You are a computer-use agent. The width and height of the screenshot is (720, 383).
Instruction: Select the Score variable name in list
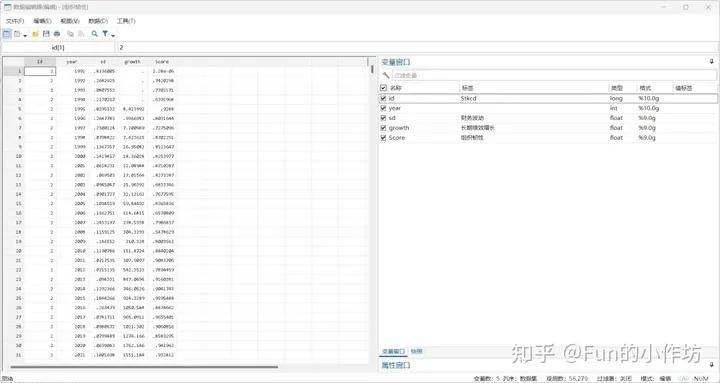click(397, 138)
